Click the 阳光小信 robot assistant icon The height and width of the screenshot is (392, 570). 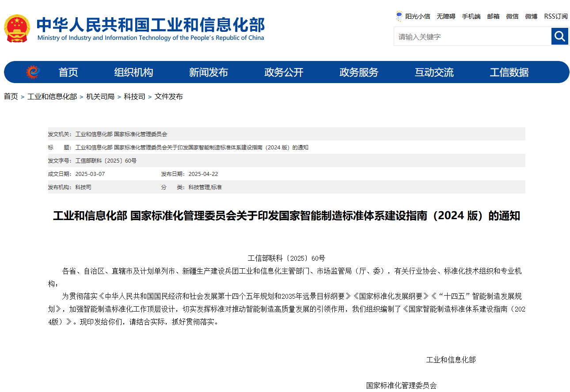coord(399,16)
